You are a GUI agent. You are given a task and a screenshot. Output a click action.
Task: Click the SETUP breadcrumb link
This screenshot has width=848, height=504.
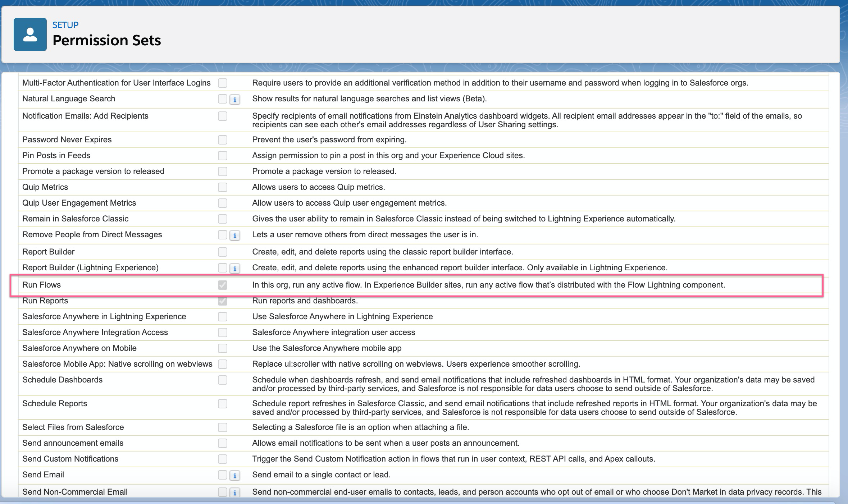click(65, 25)
